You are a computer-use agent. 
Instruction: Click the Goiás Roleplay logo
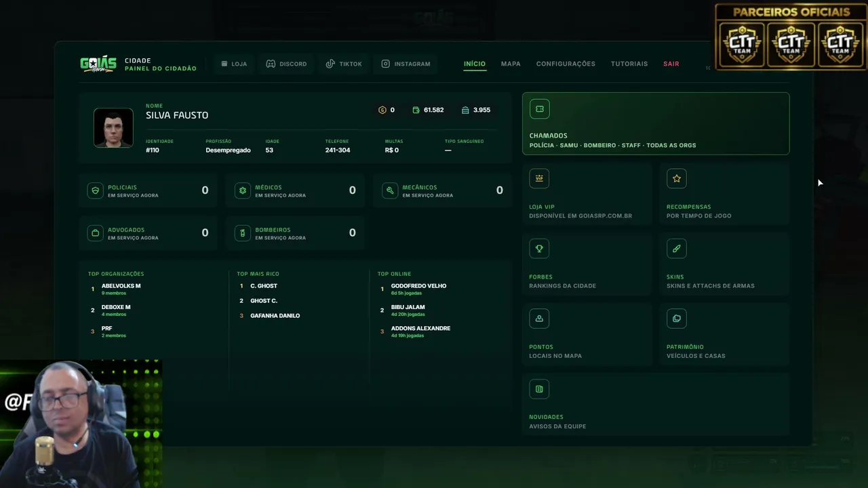[98, 64]
